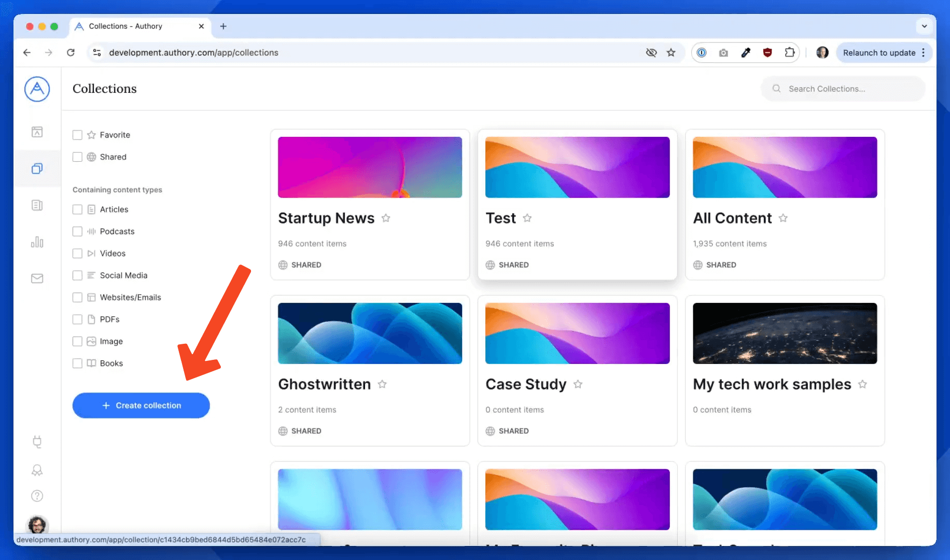Star the Ghostwritten collection

click(382, 384)
